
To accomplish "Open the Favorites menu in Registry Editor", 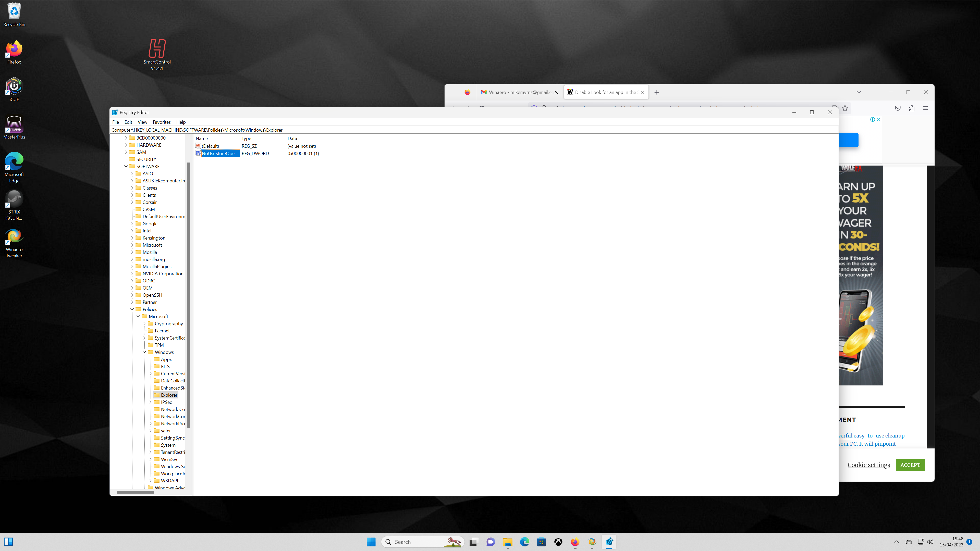I will tap(162, 122).
